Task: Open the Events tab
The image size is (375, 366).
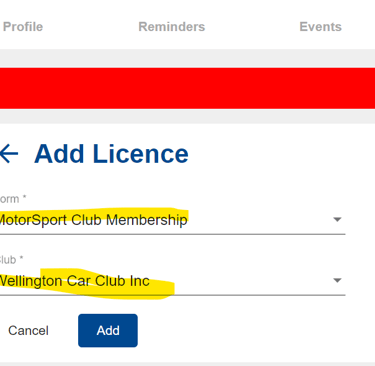Action: click(x=320, y=27)
